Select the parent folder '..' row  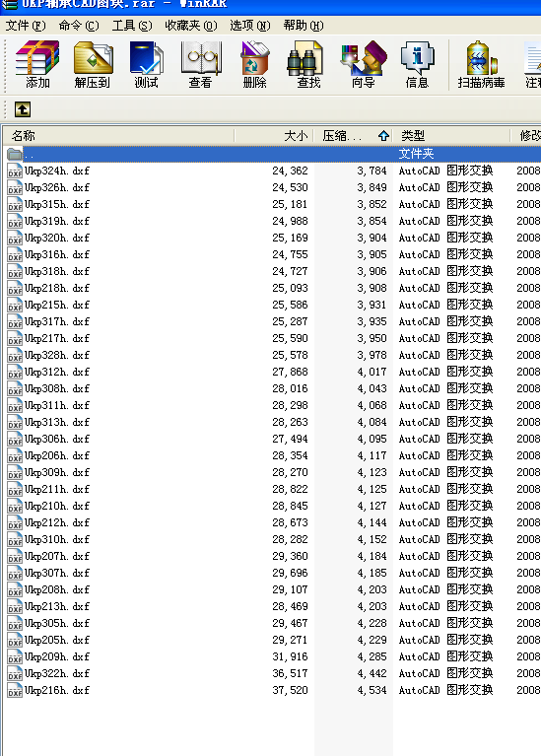pos(272,154)
